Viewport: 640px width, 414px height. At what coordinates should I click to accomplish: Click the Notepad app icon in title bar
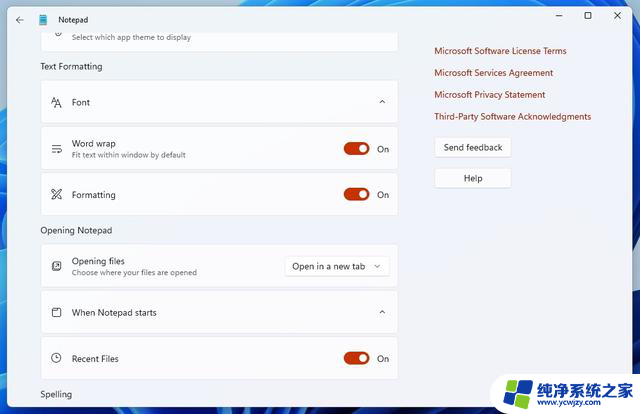click(43, 20)
